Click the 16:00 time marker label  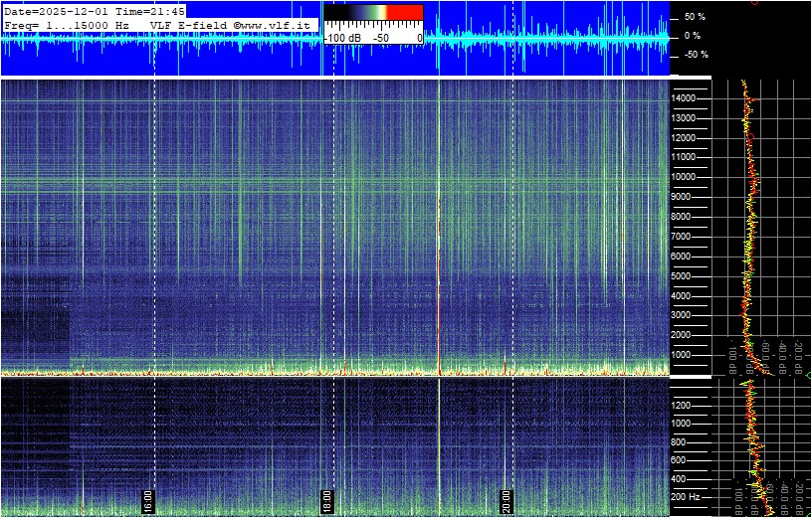[147, 498]
